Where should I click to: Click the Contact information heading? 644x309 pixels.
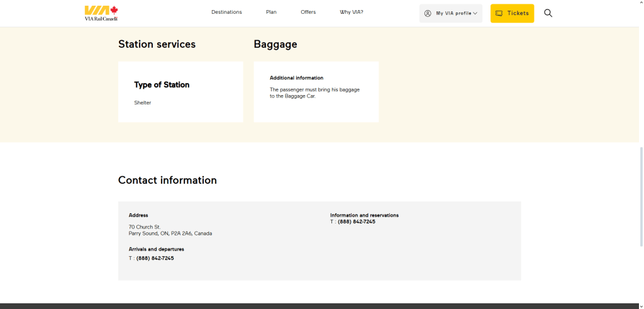tap(167, 180)
